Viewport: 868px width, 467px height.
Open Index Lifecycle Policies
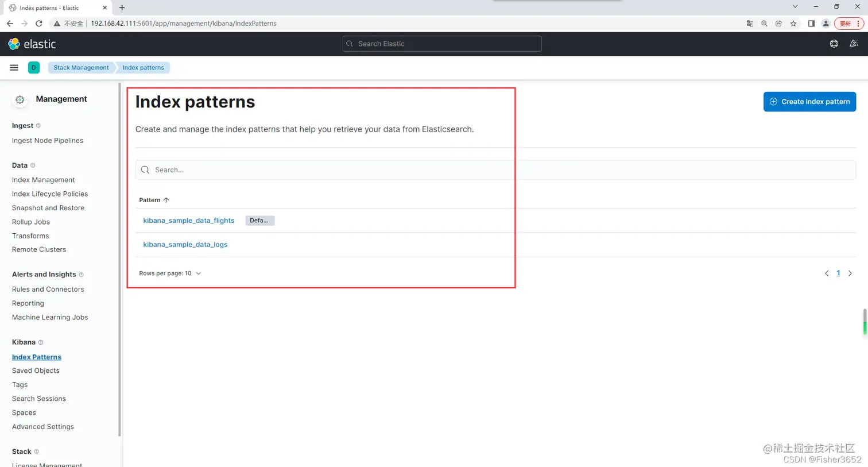pos(50,194)
